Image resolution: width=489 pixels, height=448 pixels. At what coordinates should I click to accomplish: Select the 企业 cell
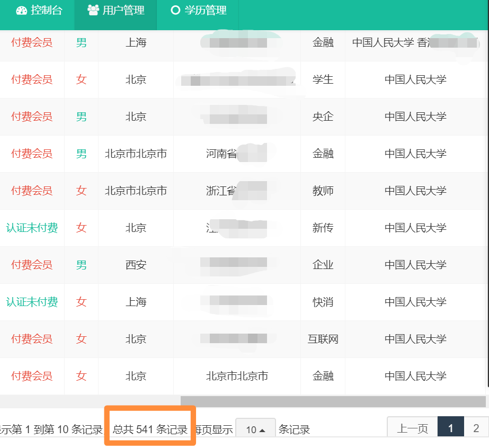tap(323, 265)
